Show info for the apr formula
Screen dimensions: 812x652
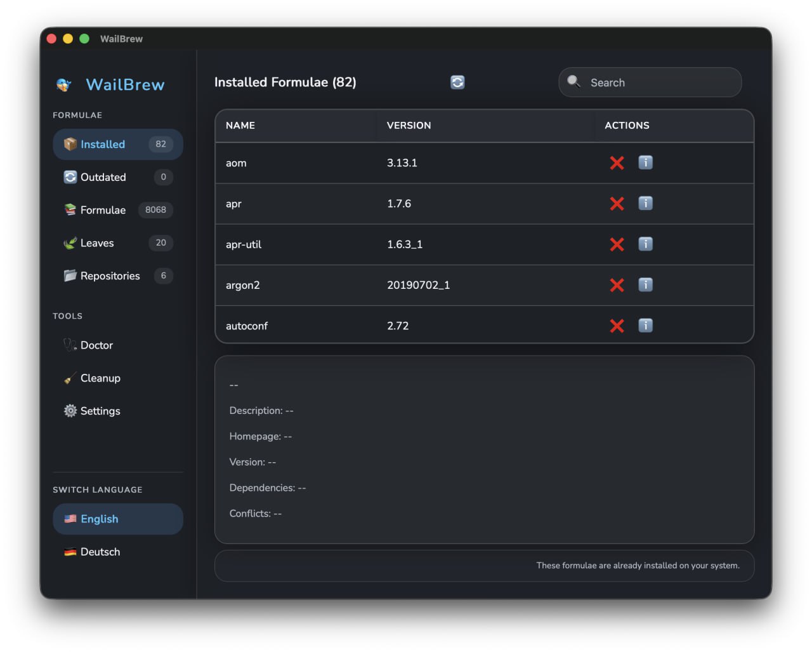pyautogui.click(x=645, y=204)
